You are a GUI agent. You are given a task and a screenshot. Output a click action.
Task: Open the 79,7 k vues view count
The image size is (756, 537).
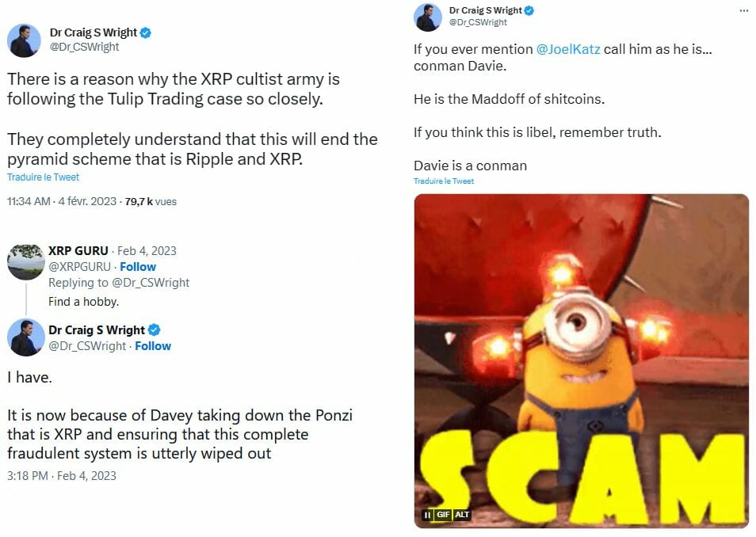[151, 201]
